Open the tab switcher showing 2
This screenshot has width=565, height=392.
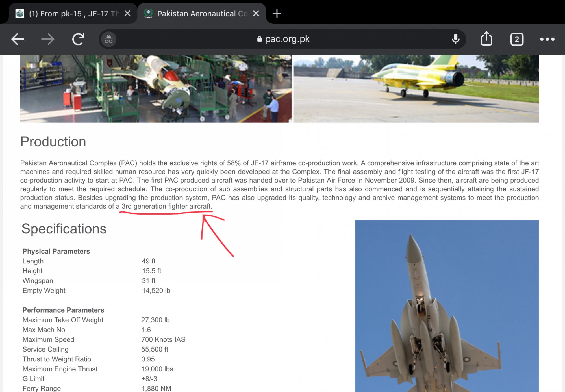[x=517, y=39]
